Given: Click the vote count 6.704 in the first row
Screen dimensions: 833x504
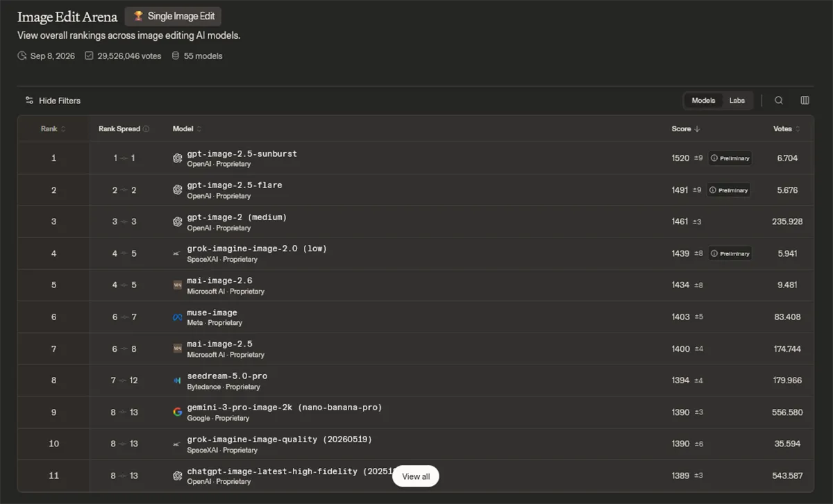Looking at the screenshot, I should pyautogui.click(x=787, y=158).
